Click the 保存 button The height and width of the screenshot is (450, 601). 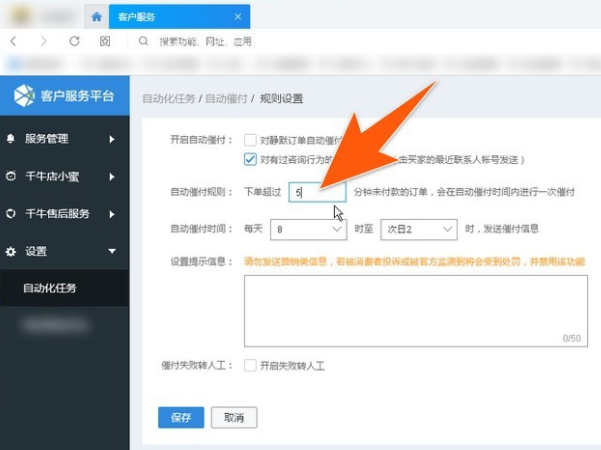(x=181, y=417)
